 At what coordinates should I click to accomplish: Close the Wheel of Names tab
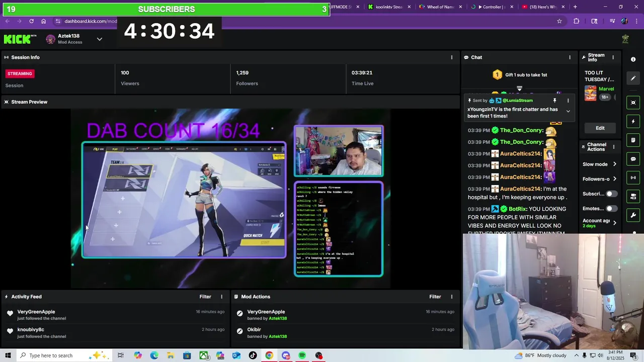pyautogui.click(x=461, y=7)
